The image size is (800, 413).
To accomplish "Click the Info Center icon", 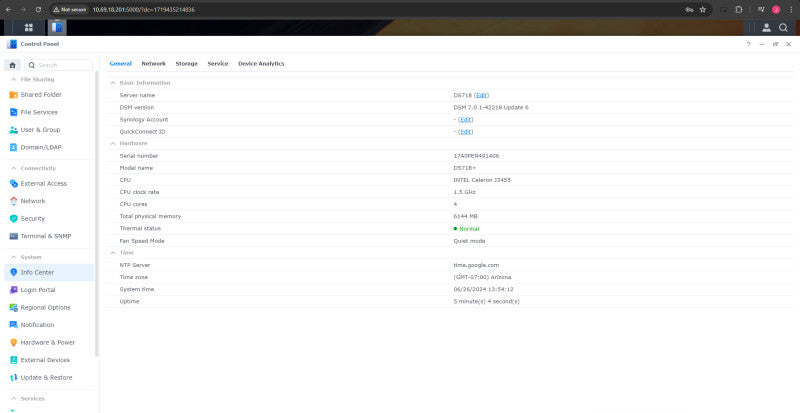I will pos(14,272).
